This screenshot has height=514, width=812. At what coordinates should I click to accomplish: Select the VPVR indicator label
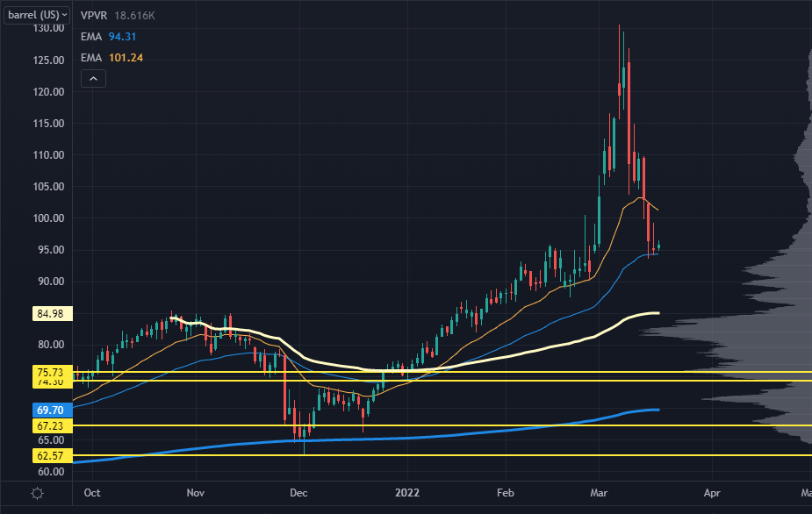click(94, 16)
